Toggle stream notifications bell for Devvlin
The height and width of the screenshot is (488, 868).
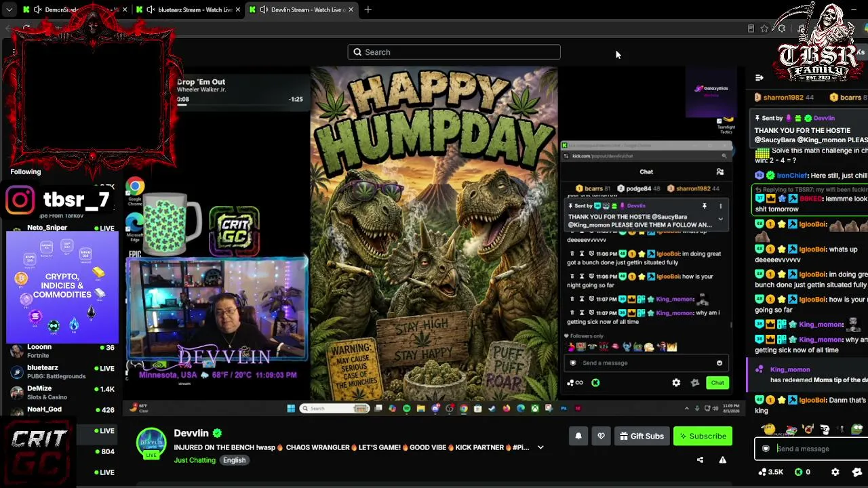(x=578, y=436)
